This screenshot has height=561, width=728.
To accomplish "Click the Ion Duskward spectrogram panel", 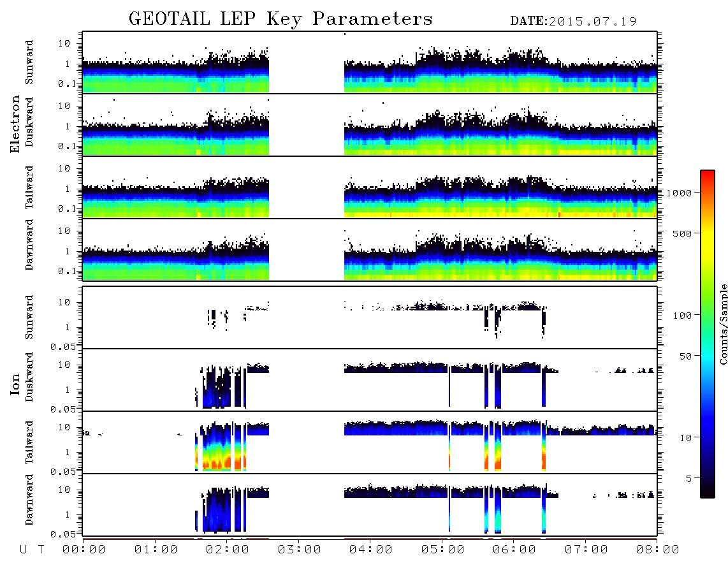I will point(370,380).
